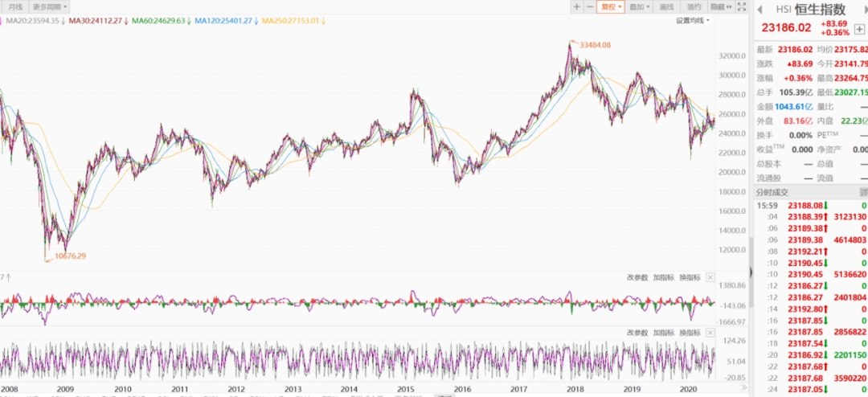868x397 pixels.
Task: Collapse the right quote panel arrow
Action: [x=751, y=272]
